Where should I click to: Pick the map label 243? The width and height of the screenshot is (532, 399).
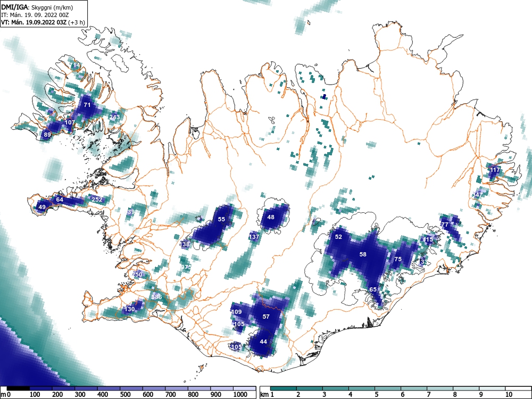click(115, 117)
